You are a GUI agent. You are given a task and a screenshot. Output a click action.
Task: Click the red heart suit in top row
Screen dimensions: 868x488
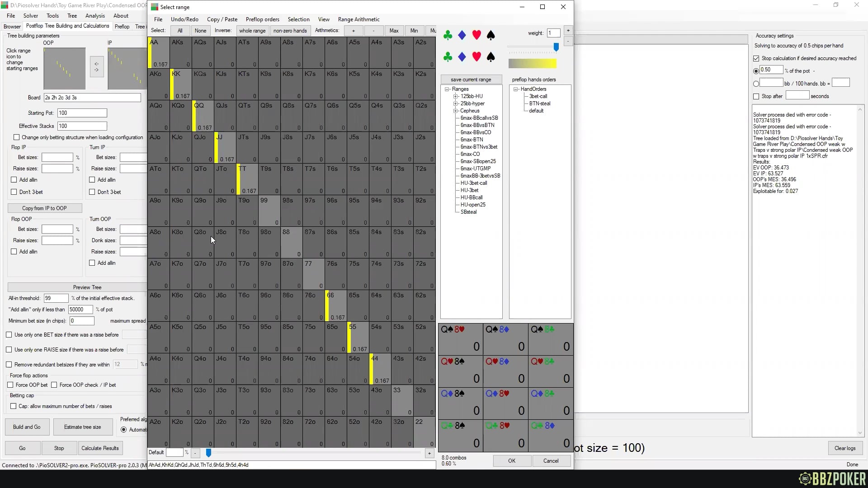tap(476, 35)
